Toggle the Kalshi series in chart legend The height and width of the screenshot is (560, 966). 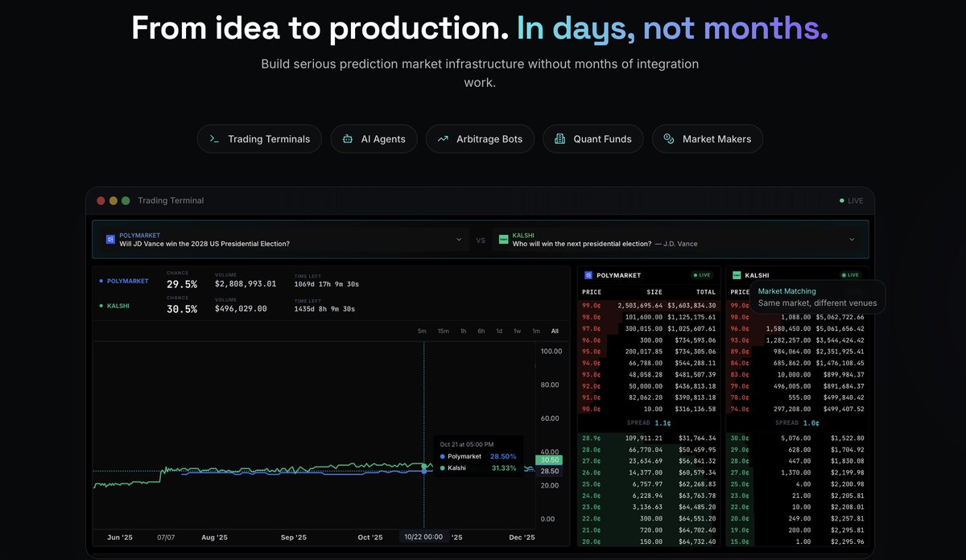tap(115, 306)
